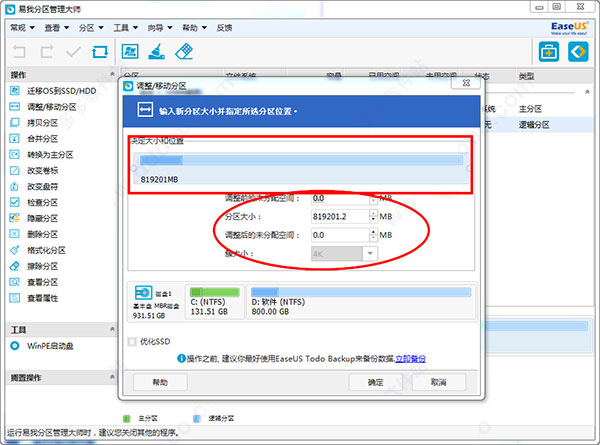The height and width of the screenshot is (445, 600).
Task: Click the unallocated space after field
Action: (340, 235)
